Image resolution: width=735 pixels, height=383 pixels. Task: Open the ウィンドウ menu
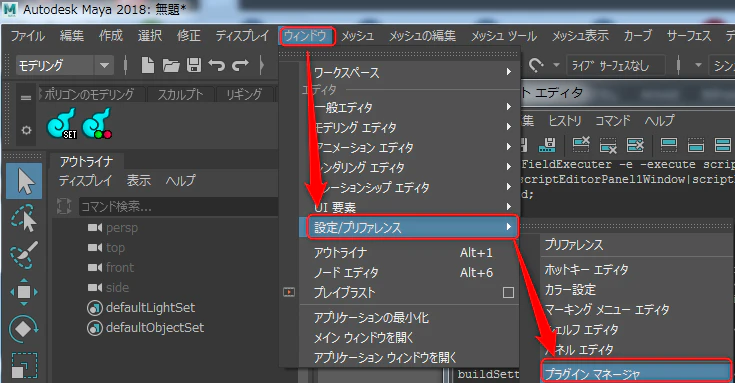click(x=307, y=36)
